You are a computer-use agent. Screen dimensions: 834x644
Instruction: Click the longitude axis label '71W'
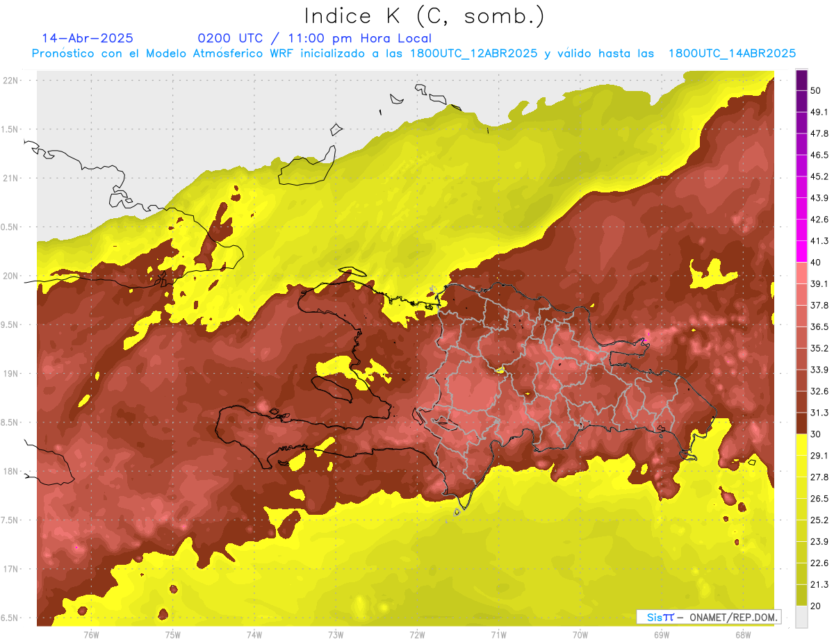click(498, 635)
